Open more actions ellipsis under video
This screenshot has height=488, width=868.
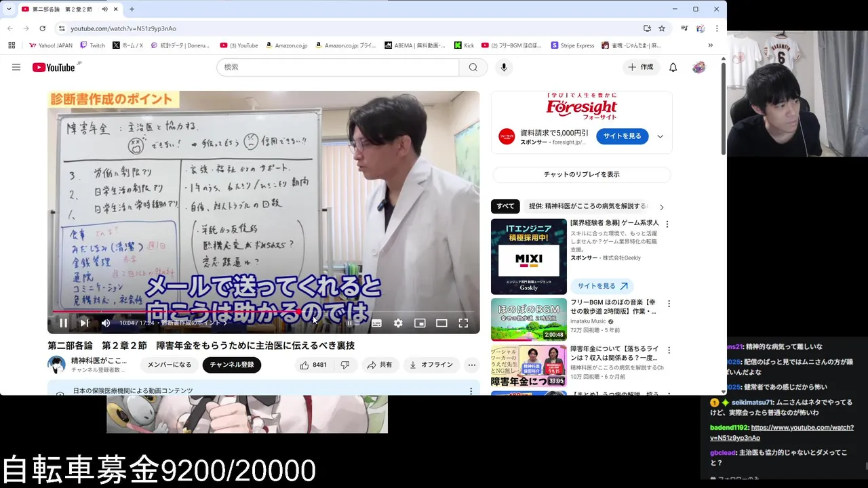[471, 365]
